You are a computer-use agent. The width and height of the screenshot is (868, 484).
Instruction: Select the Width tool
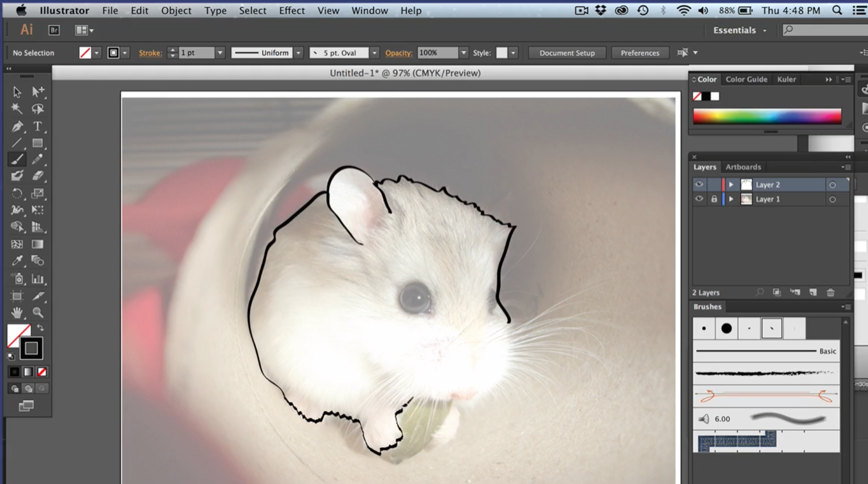click(17, 210)
